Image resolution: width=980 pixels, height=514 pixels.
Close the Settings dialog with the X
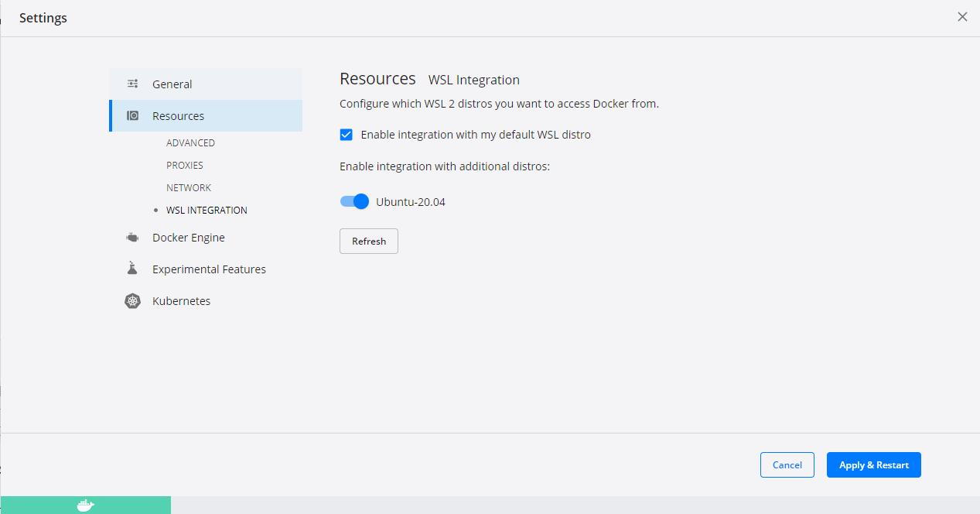coord(962,17)
